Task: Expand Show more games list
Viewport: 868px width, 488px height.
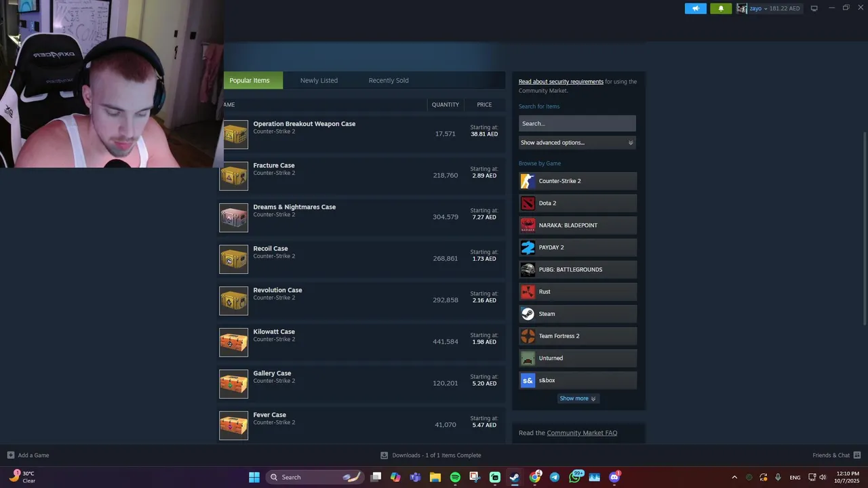Action: click(x=578, y=399)
